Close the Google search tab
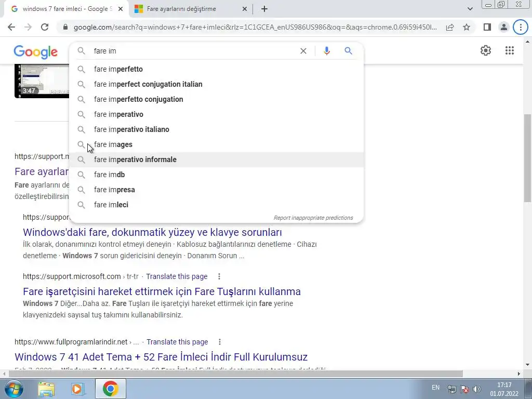This screenshot has width=532, height=399. [121, 9]
